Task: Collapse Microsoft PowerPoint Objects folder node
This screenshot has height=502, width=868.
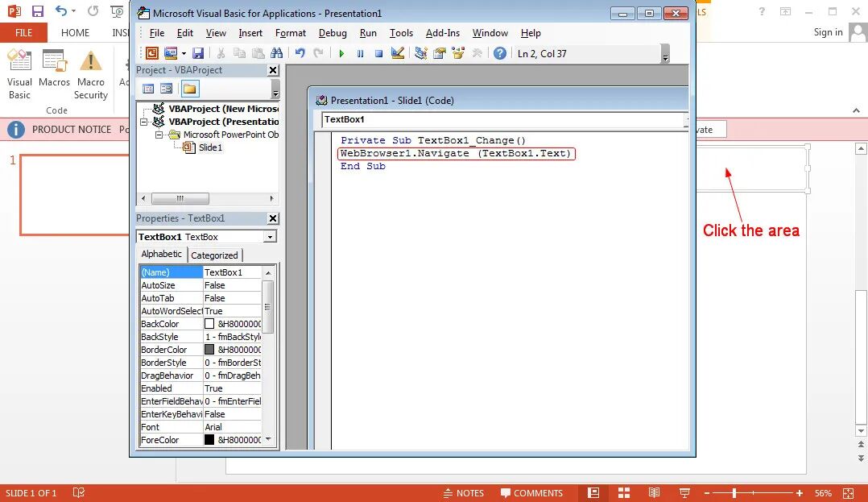Action: (x=159, y=135)
